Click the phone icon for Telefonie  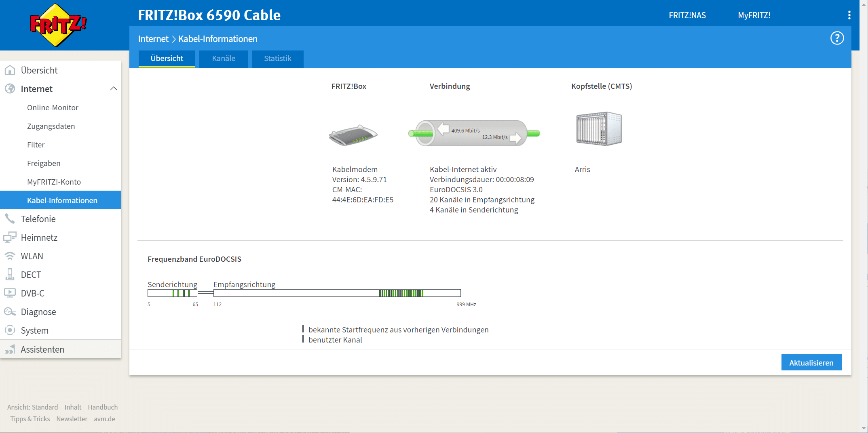10,219
